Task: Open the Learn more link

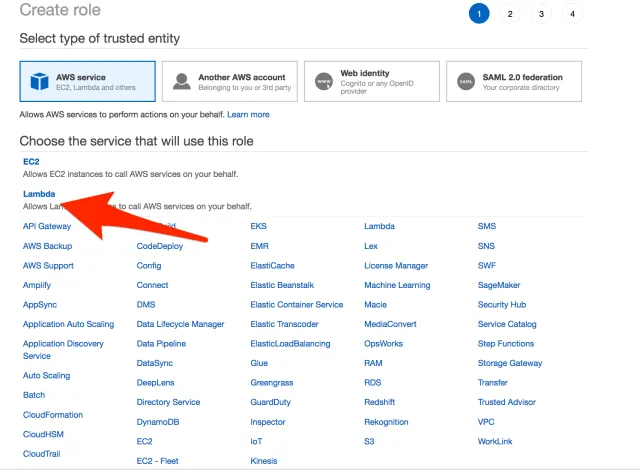Action: click(248, 115)
